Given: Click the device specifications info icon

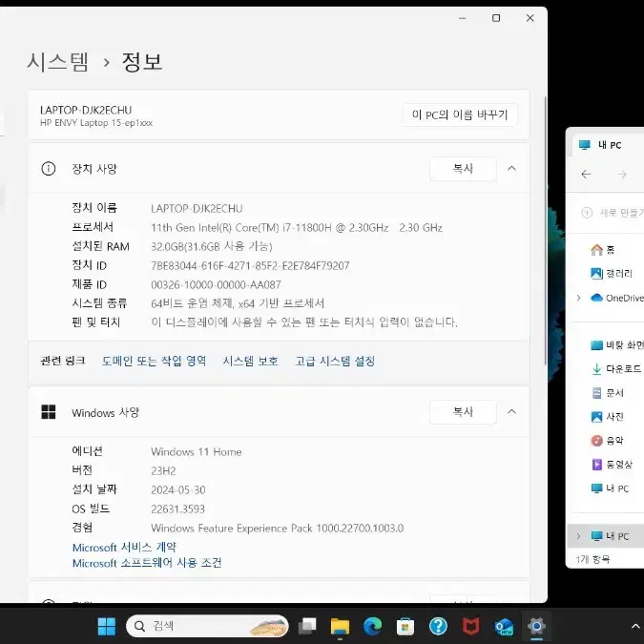Looking at the screenshot, I should 49,168.
